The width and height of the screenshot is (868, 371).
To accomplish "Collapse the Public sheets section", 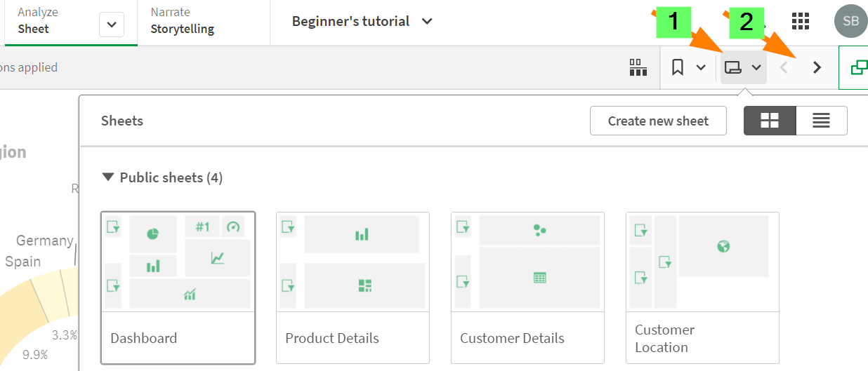I will click(108, 177).
